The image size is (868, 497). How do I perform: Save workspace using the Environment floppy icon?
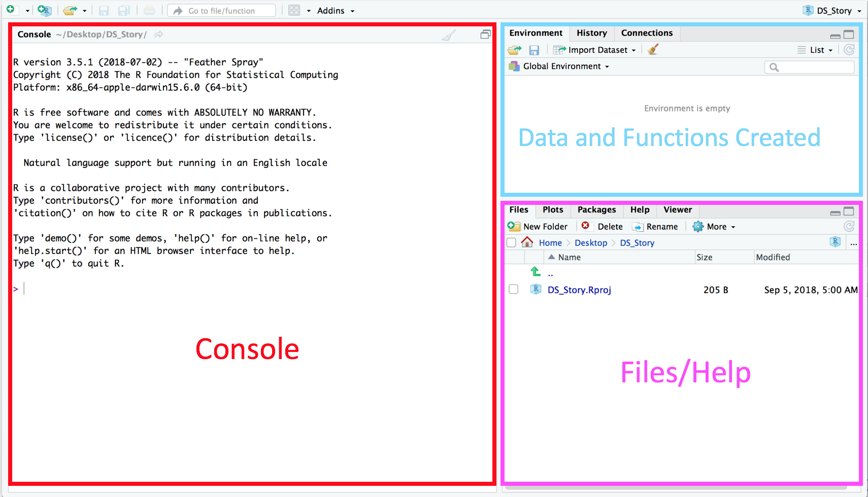(534, 50)
